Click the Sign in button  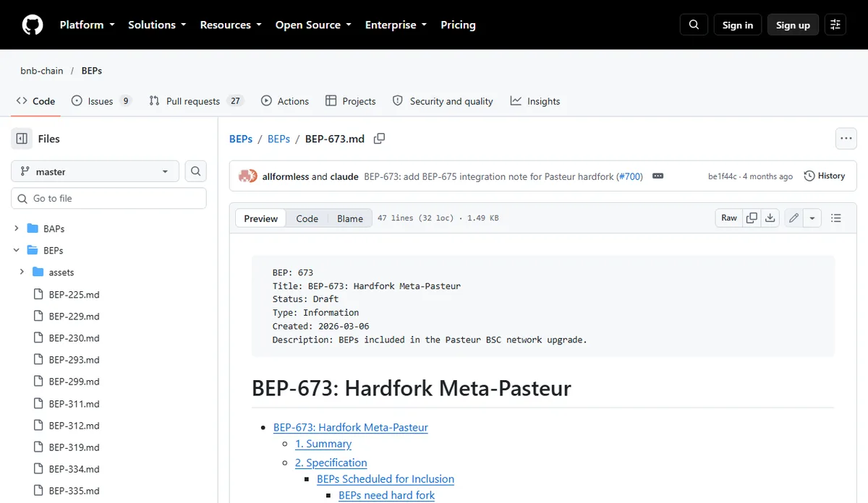[x=738, y=25]
